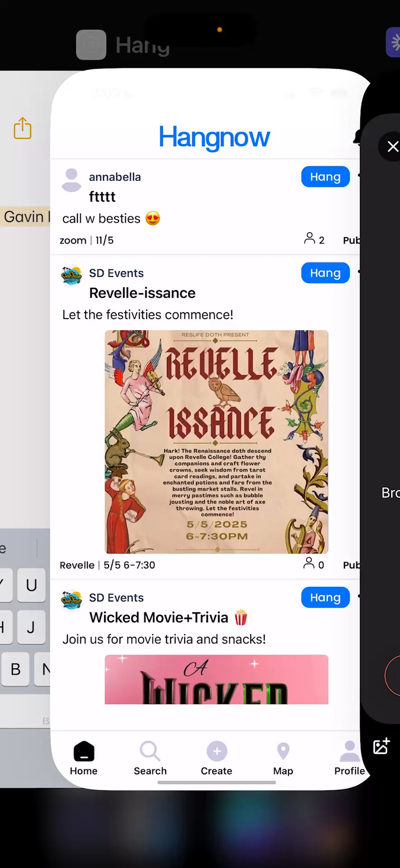
Task: Tap SD Events avatar on Revelle-issance post
Action: (x=71, y=275)
